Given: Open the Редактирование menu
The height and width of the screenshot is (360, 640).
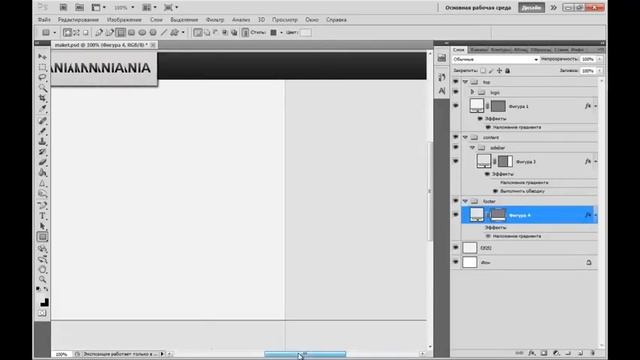Looking at the screenshot, I should coord(78,20).
